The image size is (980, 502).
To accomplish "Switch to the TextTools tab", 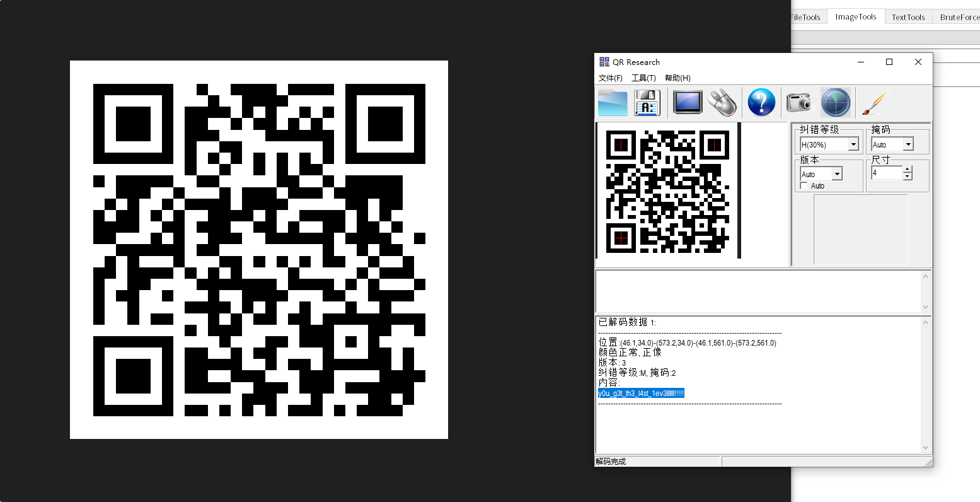I will click(x=908, y=18).
